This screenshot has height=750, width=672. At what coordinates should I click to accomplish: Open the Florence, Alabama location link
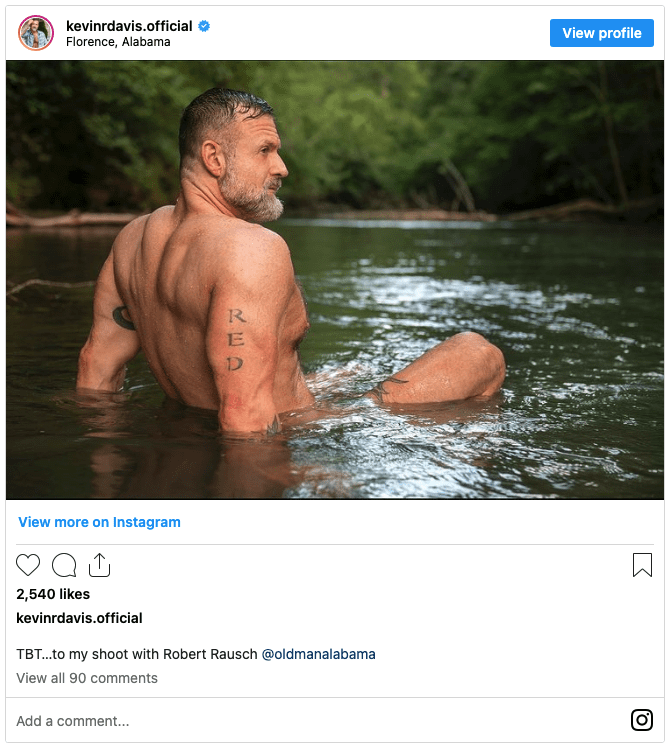[118, 42]
